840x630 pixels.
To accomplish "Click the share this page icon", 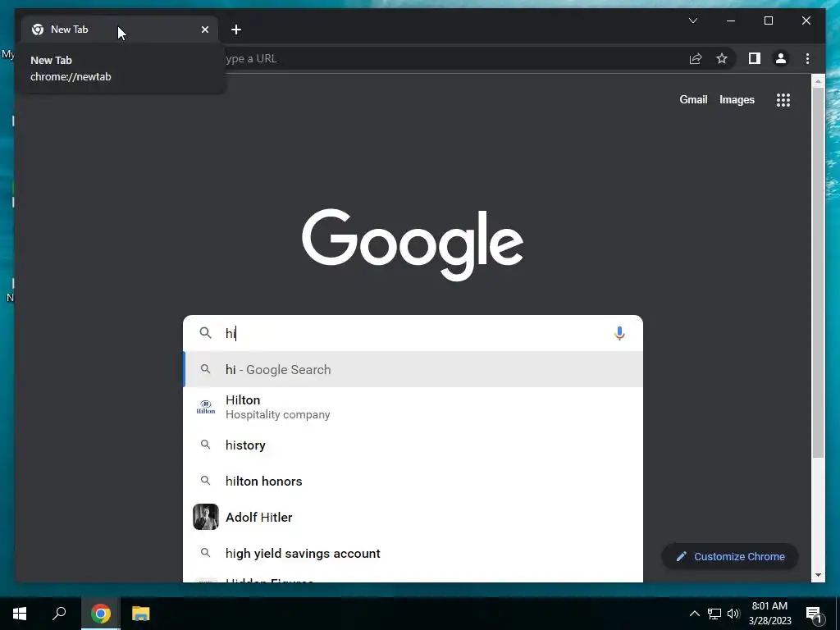I will click(696, 58).
